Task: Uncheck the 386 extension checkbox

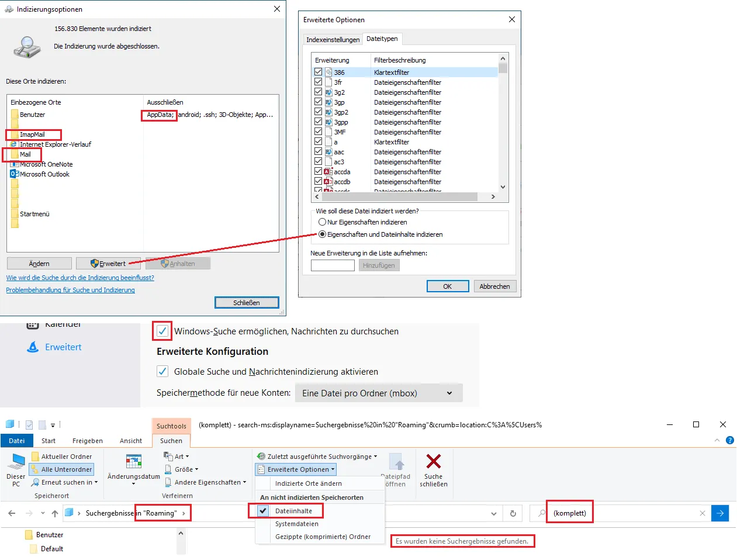Action: (319, 72)
